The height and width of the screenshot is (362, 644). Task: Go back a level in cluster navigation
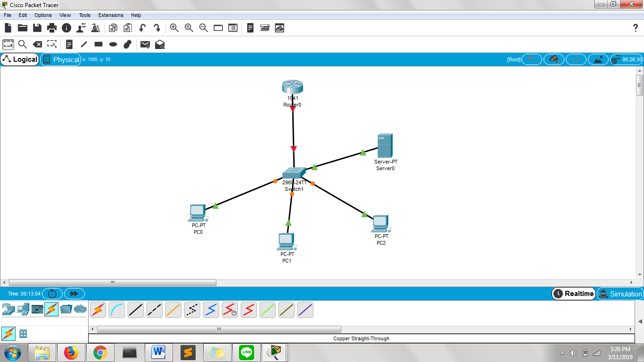pyautogui.click(x=532, y=59)
